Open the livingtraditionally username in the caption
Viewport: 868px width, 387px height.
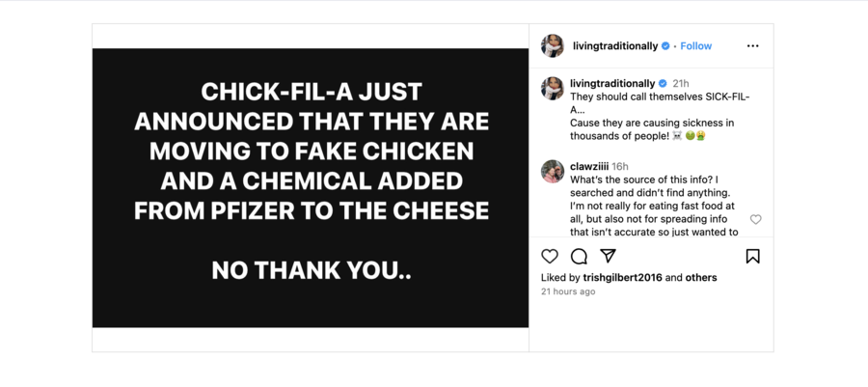[x=612, y=84]
